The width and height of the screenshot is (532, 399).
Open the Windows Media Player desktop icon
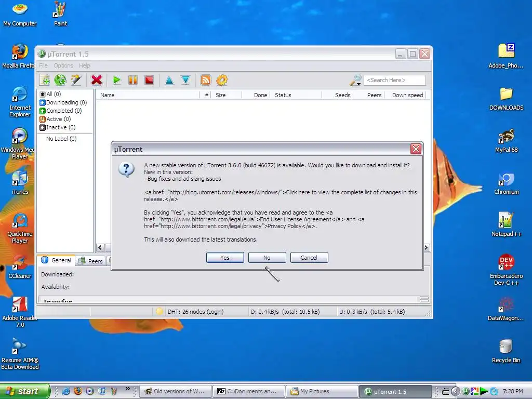(x=19, y=144)
